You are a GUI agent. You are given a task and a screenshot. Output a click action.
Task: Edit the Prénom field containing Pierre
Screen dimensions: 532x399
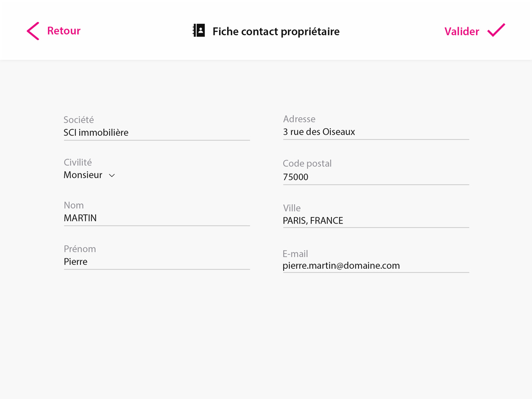point(157,262)
